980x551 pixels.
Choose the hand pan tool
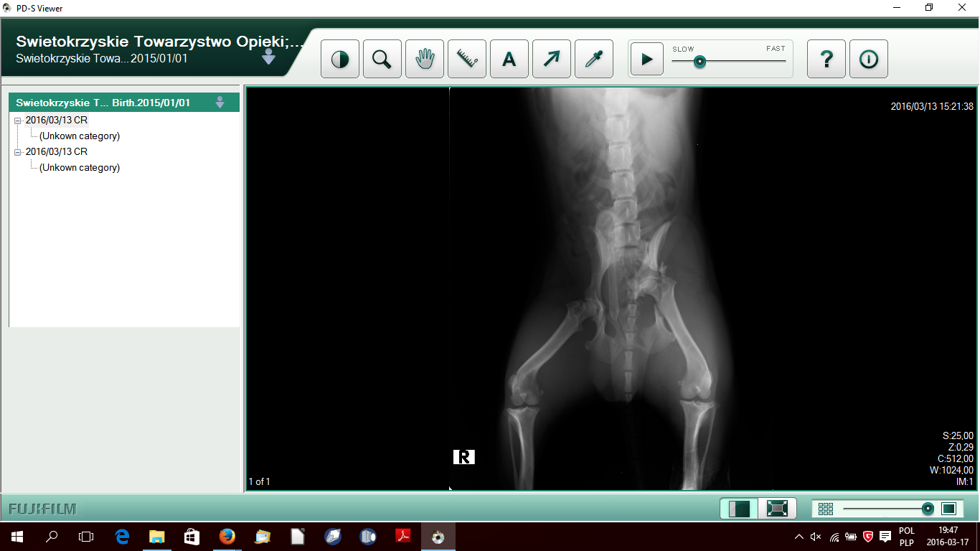424,59
